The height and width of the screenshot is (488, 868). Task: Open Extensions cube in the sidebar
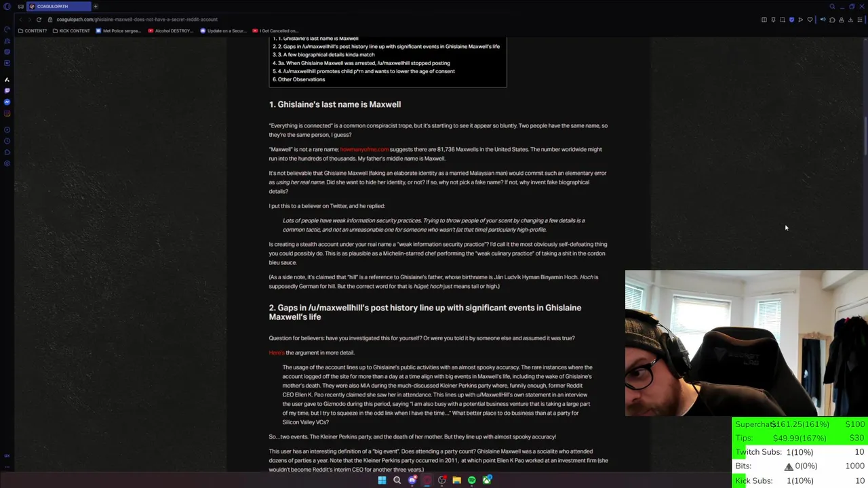[x=7, y=152]
